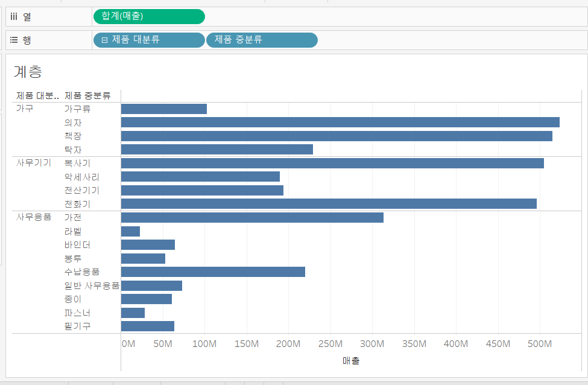Click the 바인더 row label
Viewport: 588px width, 385px height.
[77, 244]
